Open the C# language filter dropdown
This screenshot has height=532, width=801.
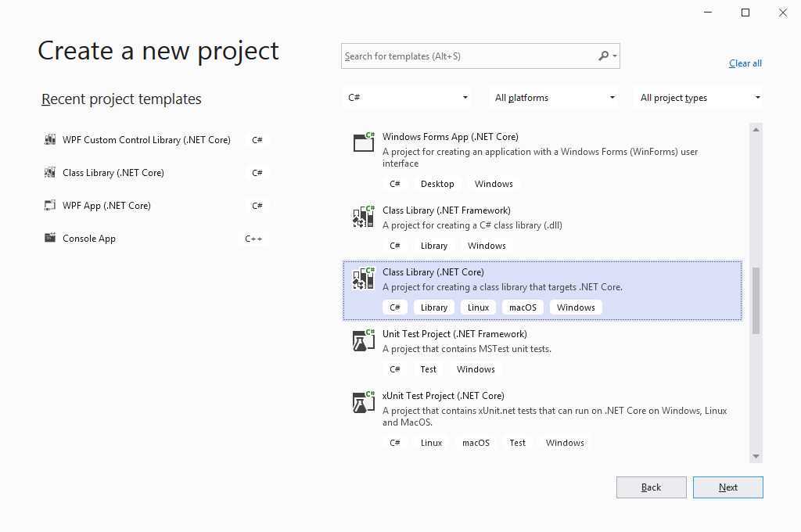click(x=407, y=98)
